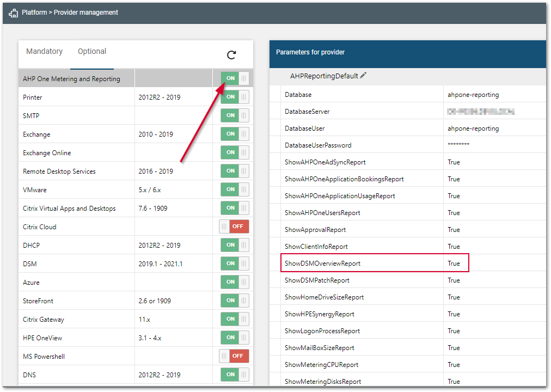This screenshot has height=392, width=551.
Task: Toggle the Citrix Gateway switch
Action: pyautogui.click(x=235, y=319)
